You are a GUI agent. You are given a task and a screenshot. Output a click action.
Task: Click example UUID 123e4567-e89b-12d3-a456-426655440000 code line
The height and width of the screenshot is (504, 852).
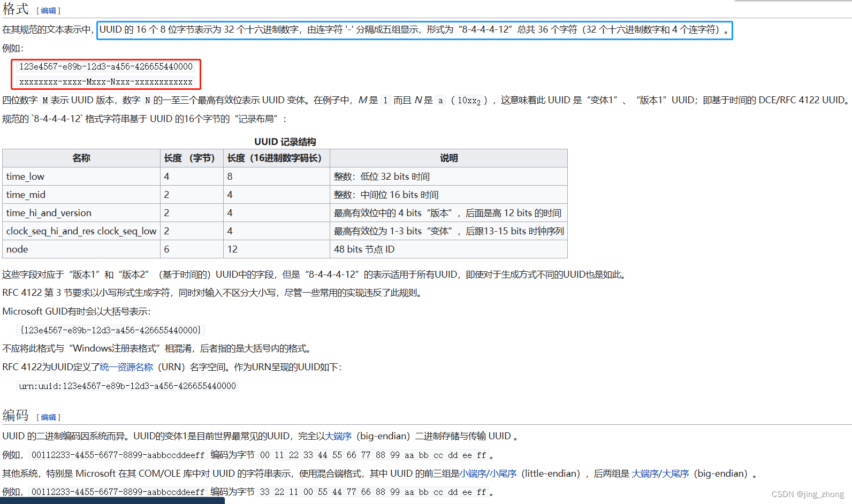[106, 66]
